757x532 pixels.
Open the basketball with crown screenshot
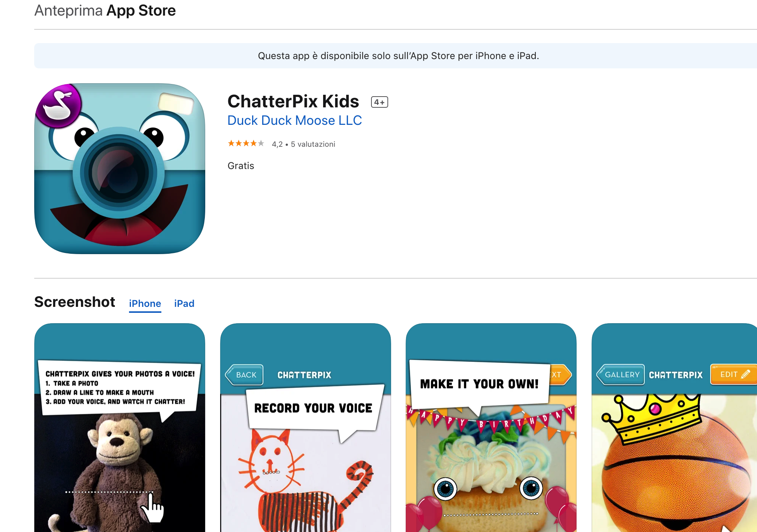click(674, 428)
